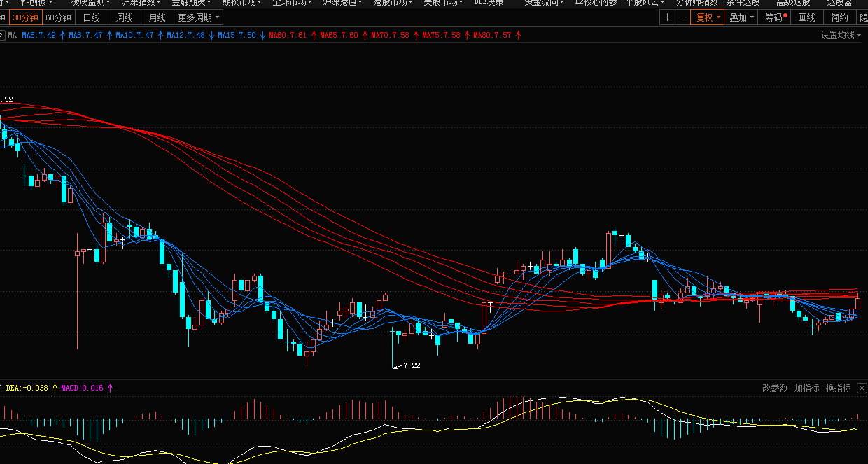Viewport: 868px width, 464px height.
Task: Select the 日线 daily chart tab
Action: 91,17
